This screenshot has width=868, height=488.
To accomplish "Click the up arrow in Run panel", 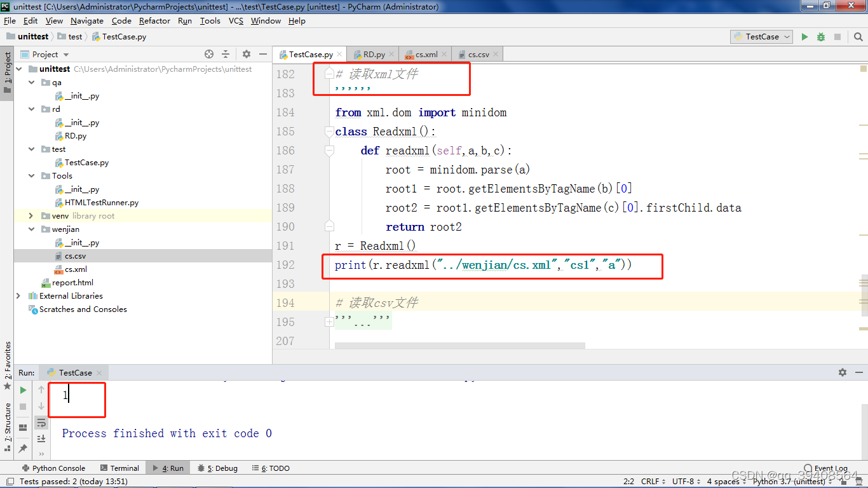I will click(41, 390).
